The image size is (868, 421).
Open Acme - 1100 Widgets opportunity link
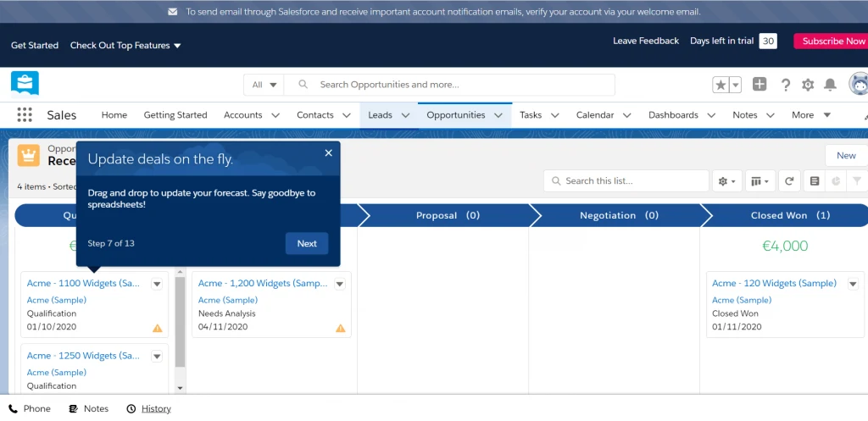[83, 283]
